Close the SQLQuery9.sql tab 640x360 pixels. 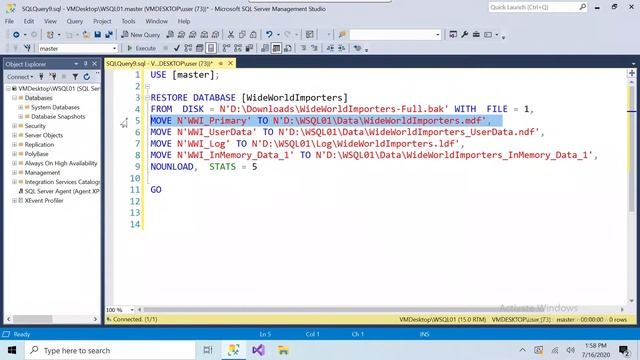[x=231, y=63]
